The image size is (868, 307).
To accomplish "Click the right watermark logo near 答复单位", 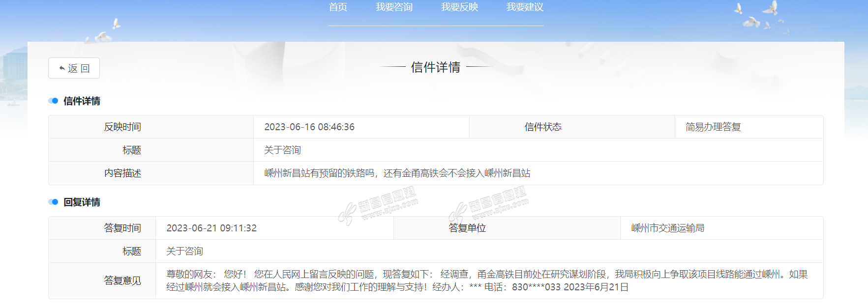I will point(488,206).
